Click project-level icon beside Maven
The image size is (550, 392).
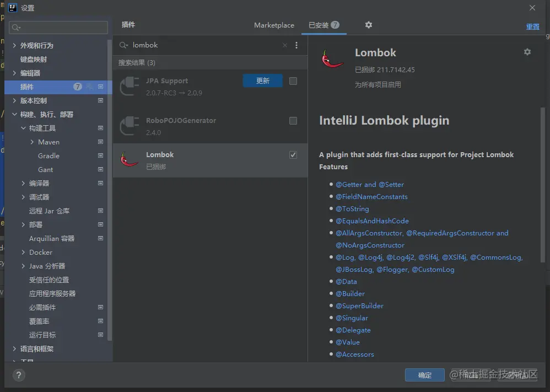(101, 142)
